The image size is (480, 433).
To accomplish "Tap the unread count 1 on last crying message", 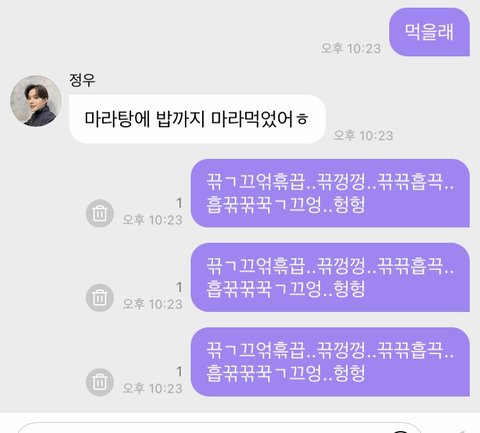I will [179, 372].
